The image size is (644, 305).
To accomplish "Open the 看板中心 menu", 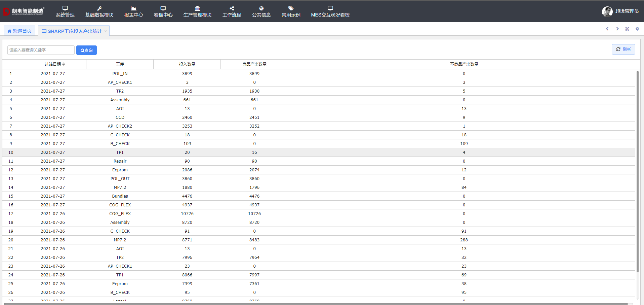I will pyautogui.click(x=163, y=11).
